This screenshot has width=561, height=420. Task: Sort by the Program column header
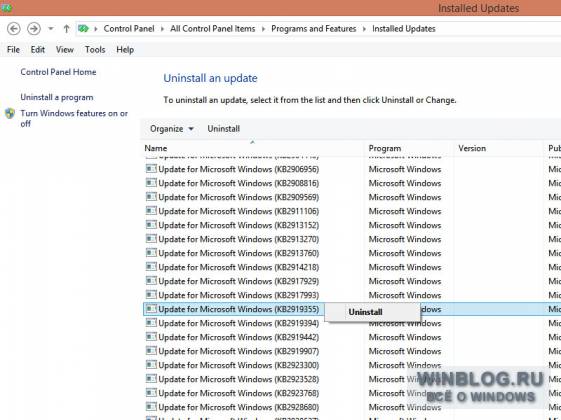pyautogui.click(x=385, y=148)
